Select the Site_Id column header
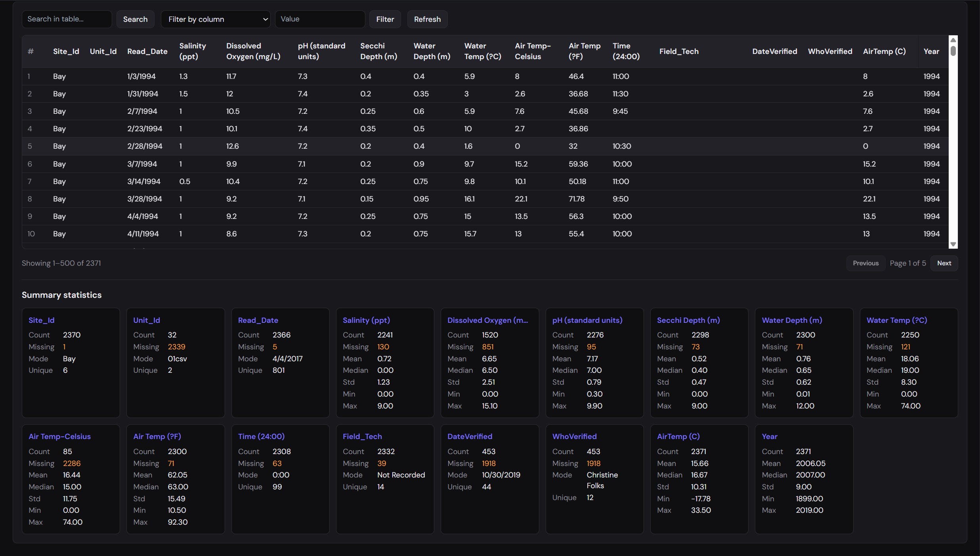The width and height of the screenshot is (980, 556). [66, 51]
